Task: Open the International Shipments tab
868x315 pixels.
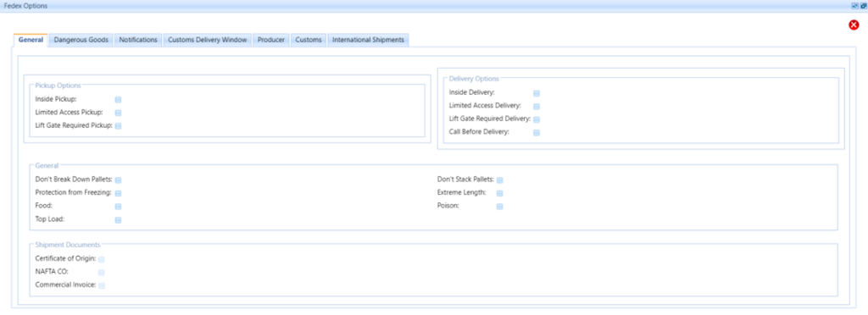Action: (368, 40)
